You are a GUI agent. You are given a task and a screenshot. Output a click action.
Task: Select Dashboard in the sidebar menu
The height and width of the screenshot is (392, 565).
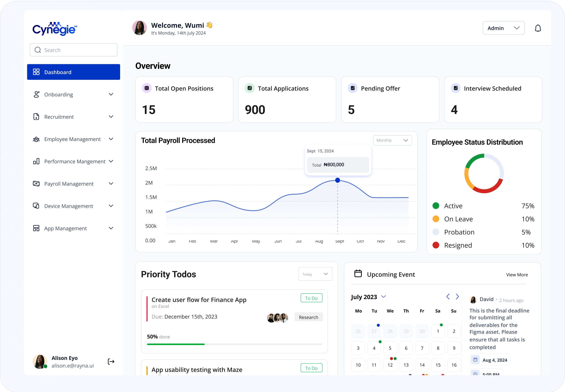tap(58, 72)
